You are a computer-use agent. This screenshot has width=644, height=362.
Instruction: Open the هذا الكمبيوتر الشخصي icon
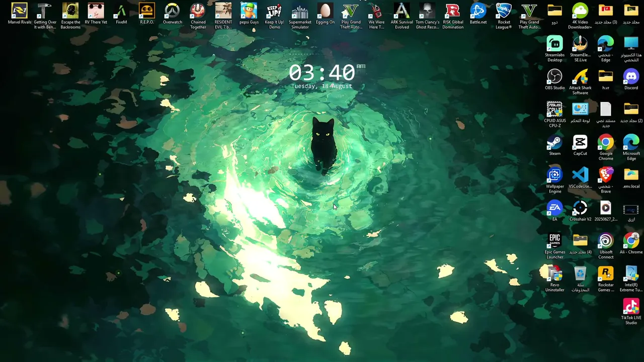[631, 49]
